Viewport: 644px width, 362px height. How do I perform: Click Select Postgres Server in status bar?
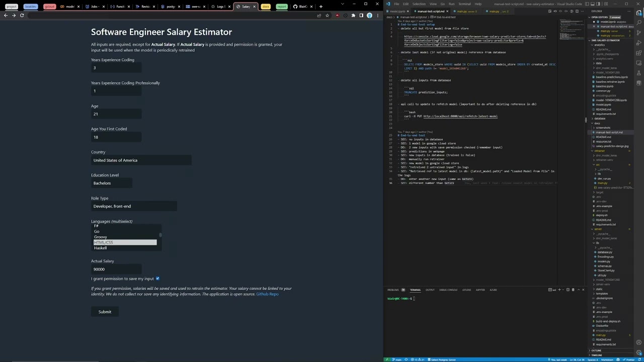click(442, 359)
